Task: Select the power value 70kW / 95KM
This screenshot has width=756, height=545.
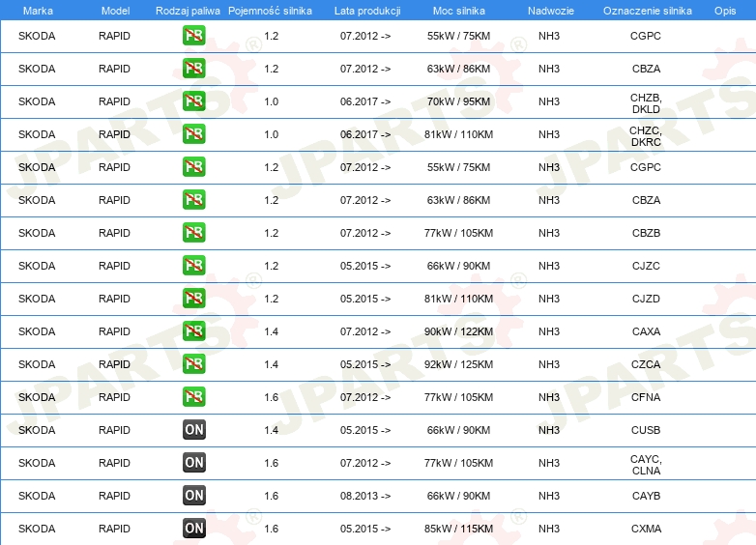Action: point(458,101)
